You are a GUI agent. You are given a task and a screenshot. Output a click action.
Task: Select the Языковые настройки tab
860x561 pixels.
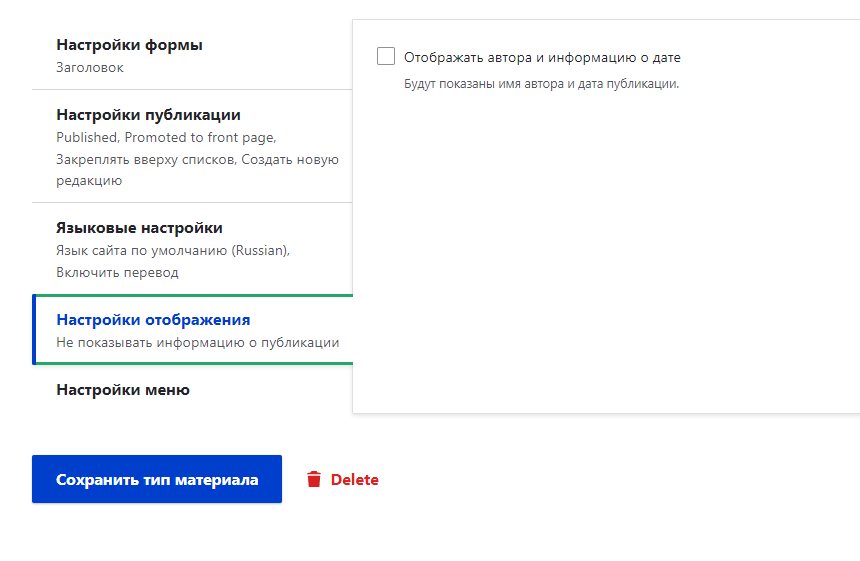[192, 249]
